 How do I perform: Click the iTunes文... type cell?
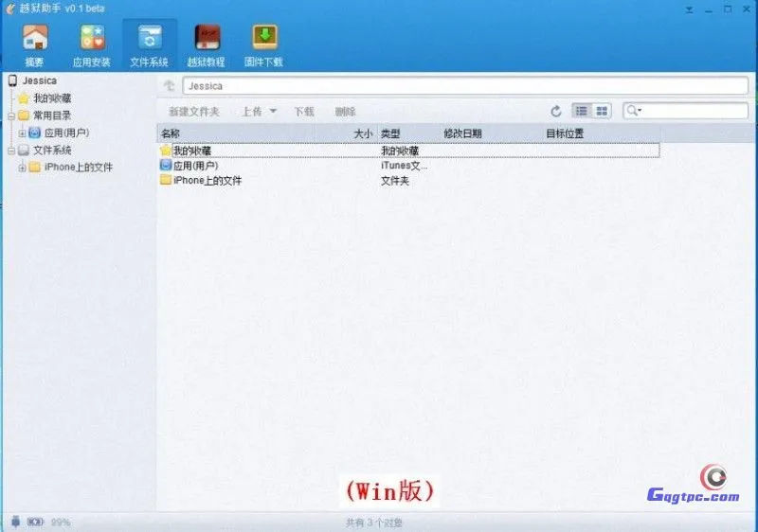click(x=405, y=166)
